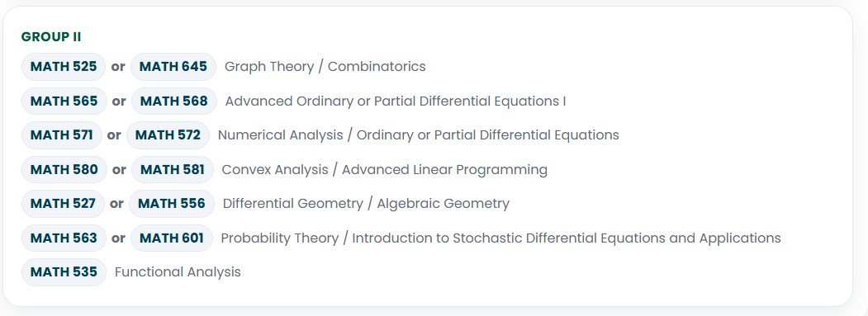Click the MATH 568 course pill
This screenshot has height=316, width=868.
173,101
